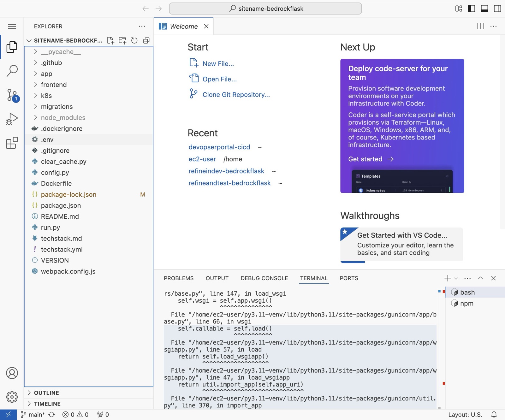Open the hamburger application menu

click(12, 27)
